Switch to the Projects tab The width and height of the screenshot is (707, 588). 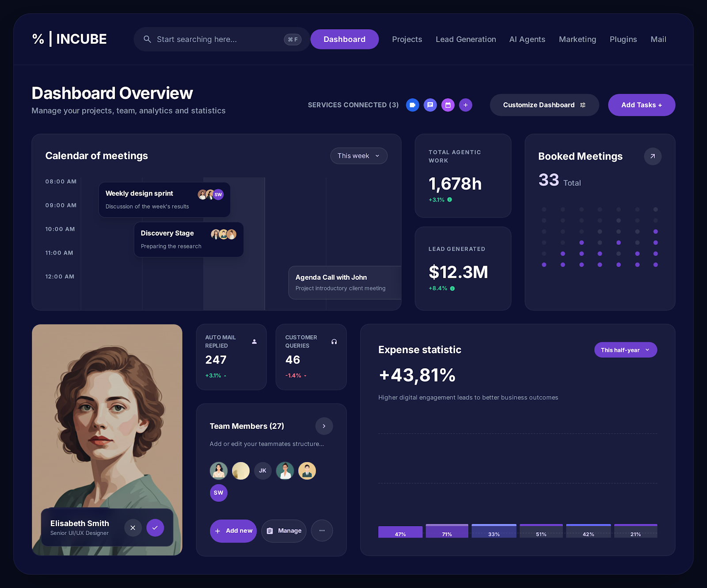[x=407, y=39]
